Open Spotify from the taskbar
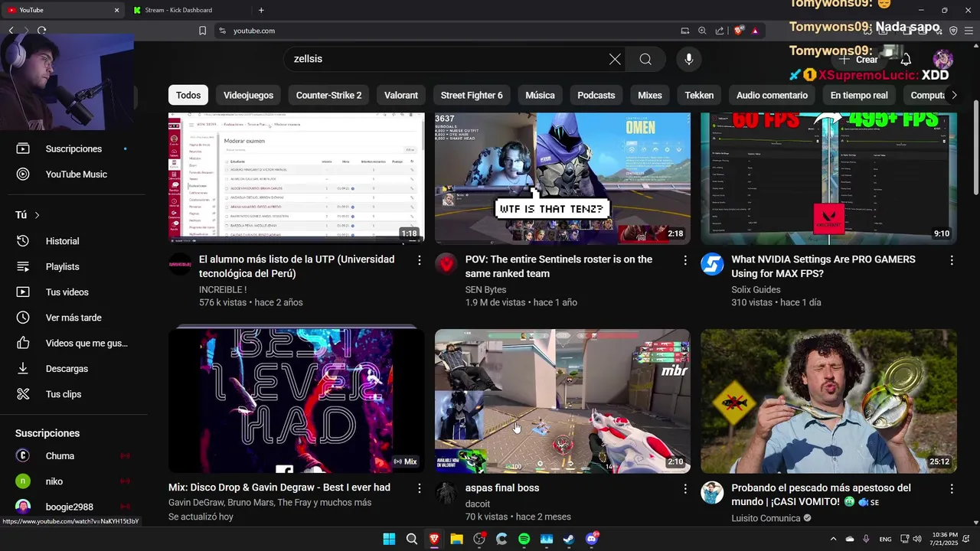980x551 pixels. (524, 539)
